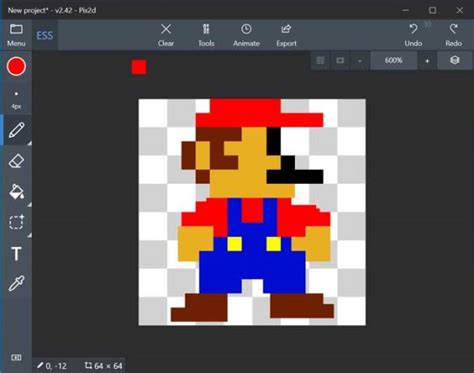The width and height of the screenshot is (474, 373).
Task: Open the Layers panel icon
Action: coord(455,60)
